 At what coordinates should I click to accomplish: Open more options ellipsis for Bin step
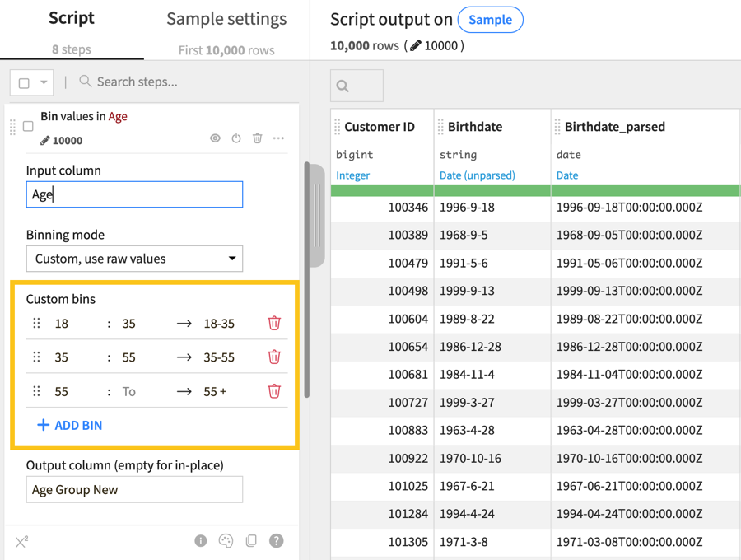(278, 138)
